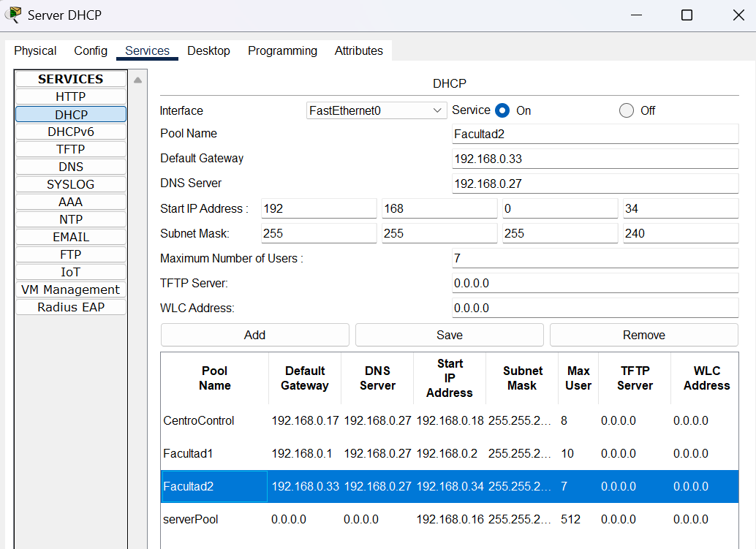Select the HTTP service
Image resolution: width=756 pixels, height=549 pixels.
(x=71, y=96)
